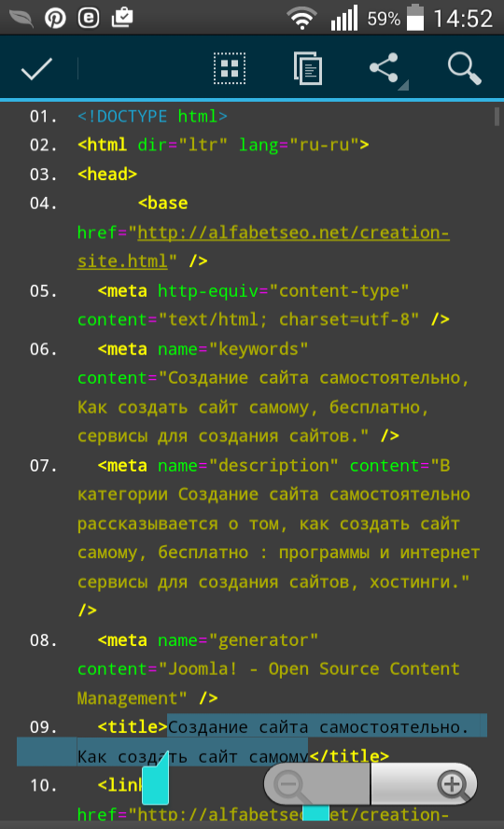504x829 pixels.
Task: Open the alfabetseo.net/creation-site.html link
Action: pos(263,246)
